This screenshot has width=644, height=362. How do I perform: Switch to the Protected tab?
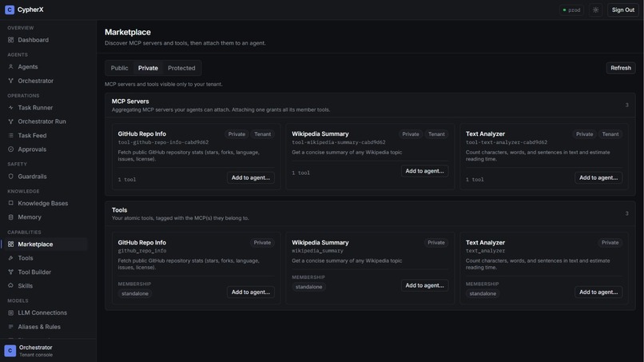[181, 68]
